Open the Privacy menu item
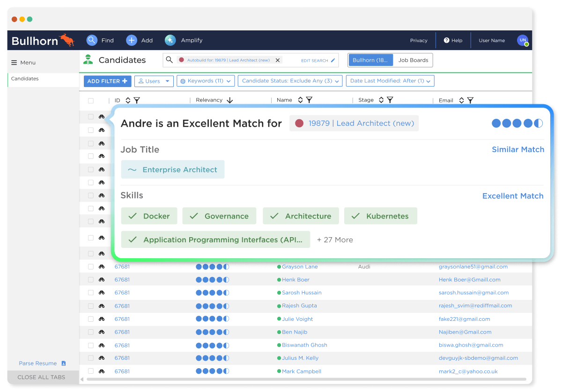The height and width of the screenshot is (392, 562). (419, 41)
